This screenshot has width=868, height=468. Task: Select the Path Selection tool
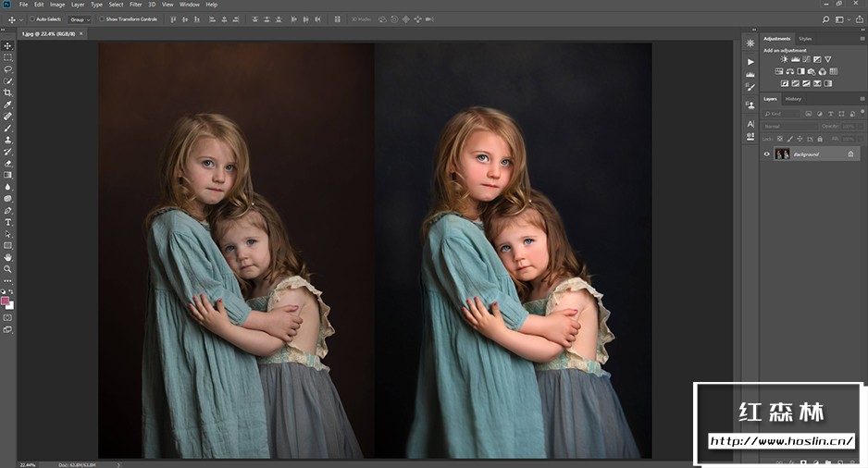[x=7, y=233]
